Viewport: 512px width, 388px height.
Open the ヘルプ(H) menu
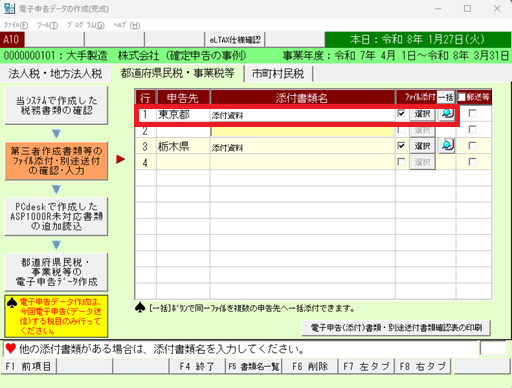126,25
